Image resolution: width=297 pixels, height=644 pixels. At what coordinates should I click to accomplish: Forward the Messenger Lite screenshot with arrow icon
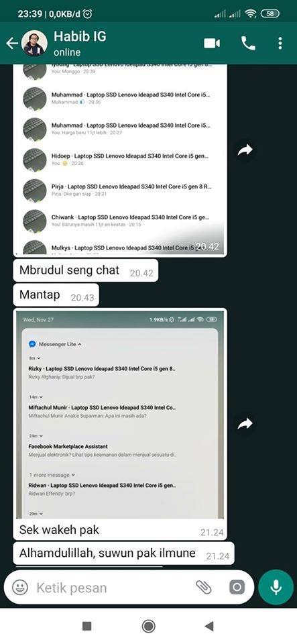[245, 423]
